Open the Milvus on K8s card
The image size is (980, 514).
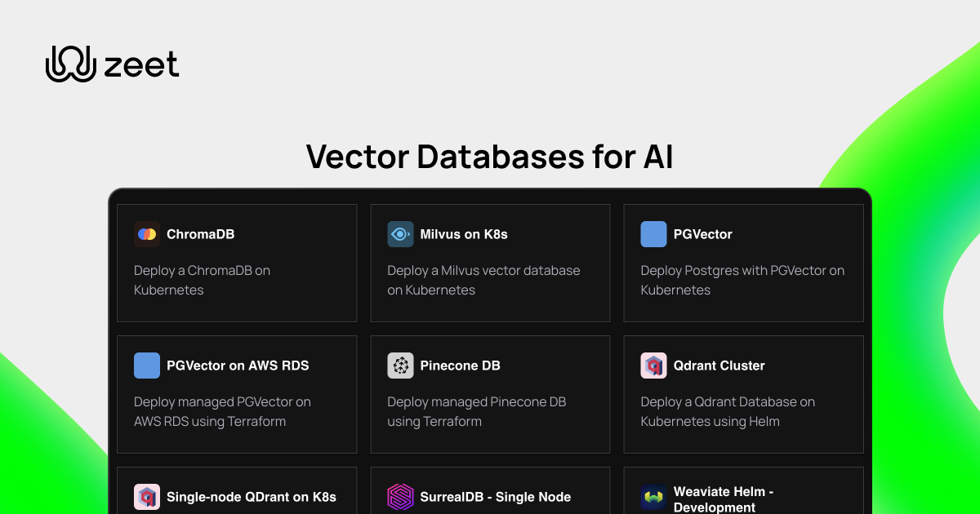pos(490,263)
